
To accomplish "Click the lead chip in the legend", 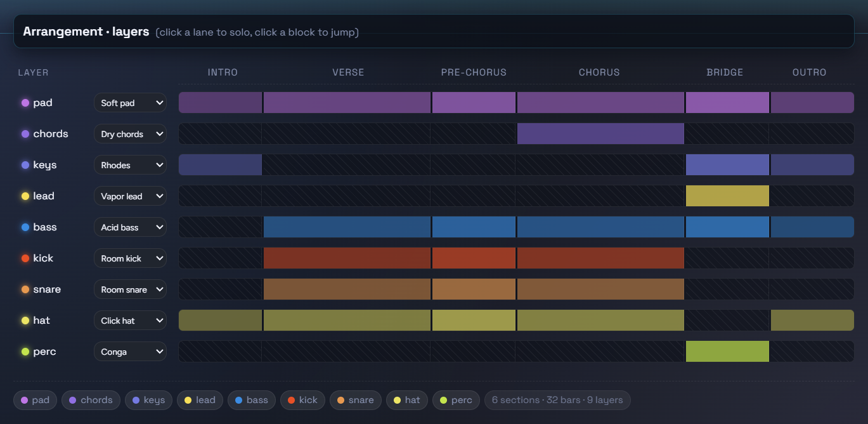I will pos(200,400).
